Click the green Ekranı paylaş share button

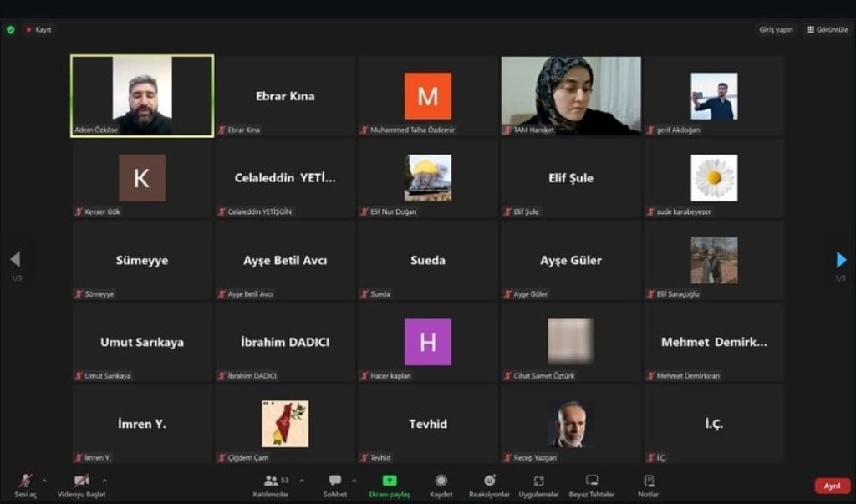(x=390, y=481)
